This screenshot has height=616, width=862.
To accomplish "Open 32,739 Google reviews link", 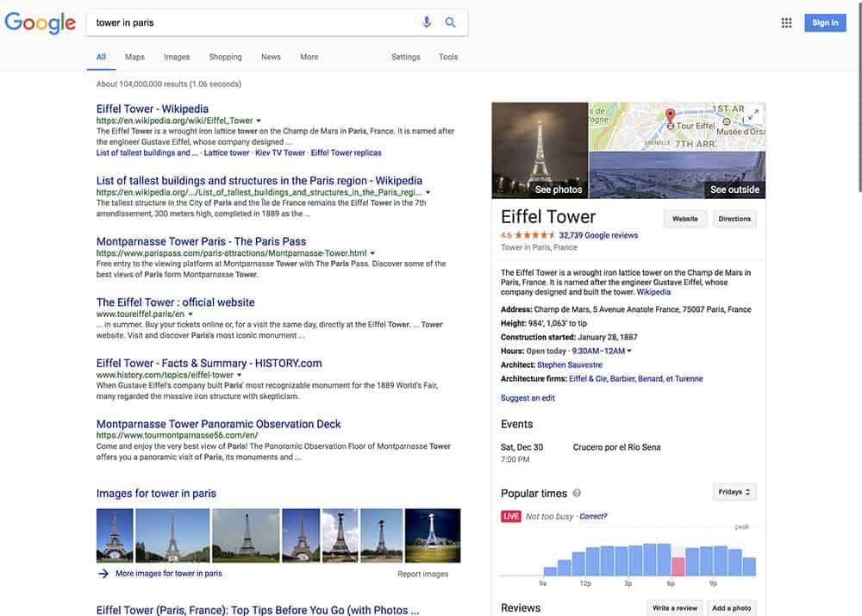I will pos(598,235).
